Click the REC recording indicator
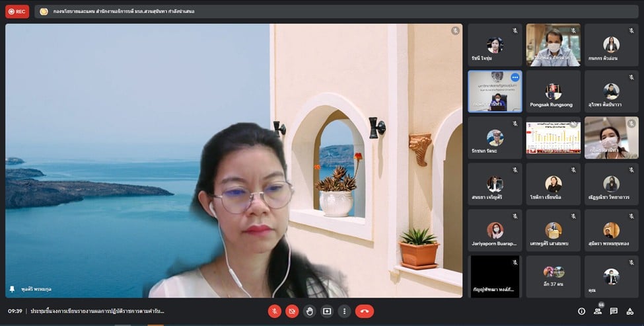 [17, 11]
